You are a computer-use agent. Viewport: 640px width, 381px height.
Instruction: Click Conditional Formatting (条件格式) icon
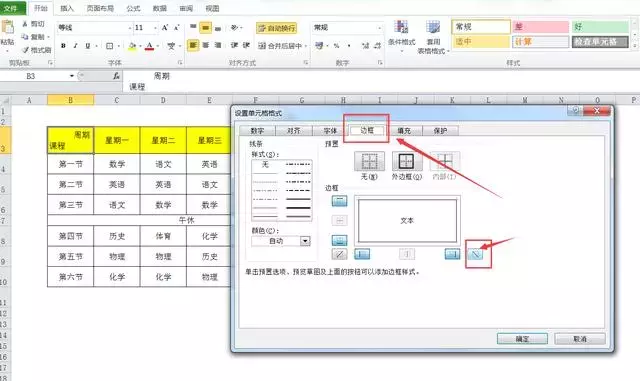click(x=402, y=27)
